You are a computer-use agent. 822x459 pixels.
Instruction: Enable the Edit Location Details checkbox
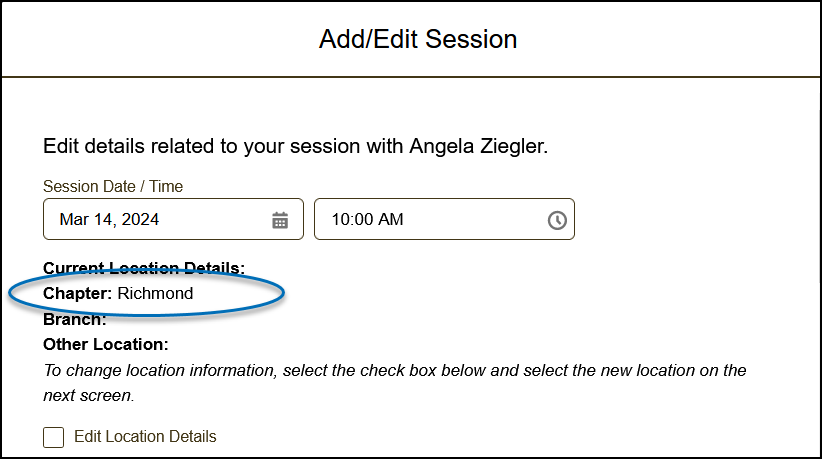tap(54, 437)
